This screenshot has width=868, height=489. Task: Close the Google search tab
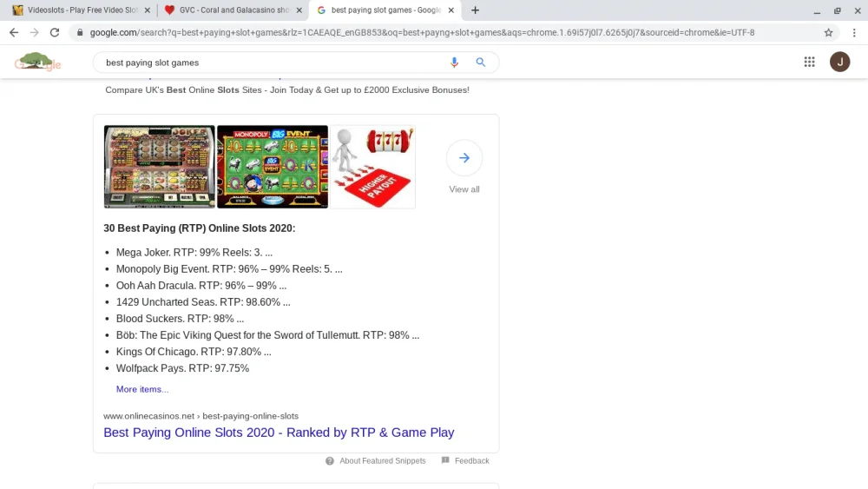click(451, 10)
